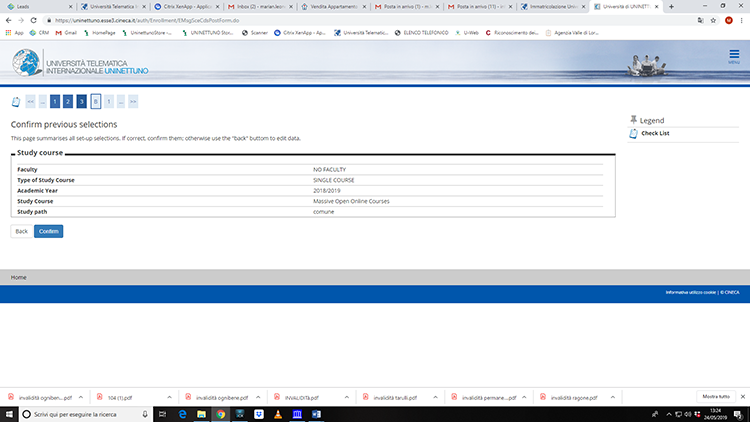Go to wizard step 2
Viewport: 750px width, 422px height.
(68, 101)
